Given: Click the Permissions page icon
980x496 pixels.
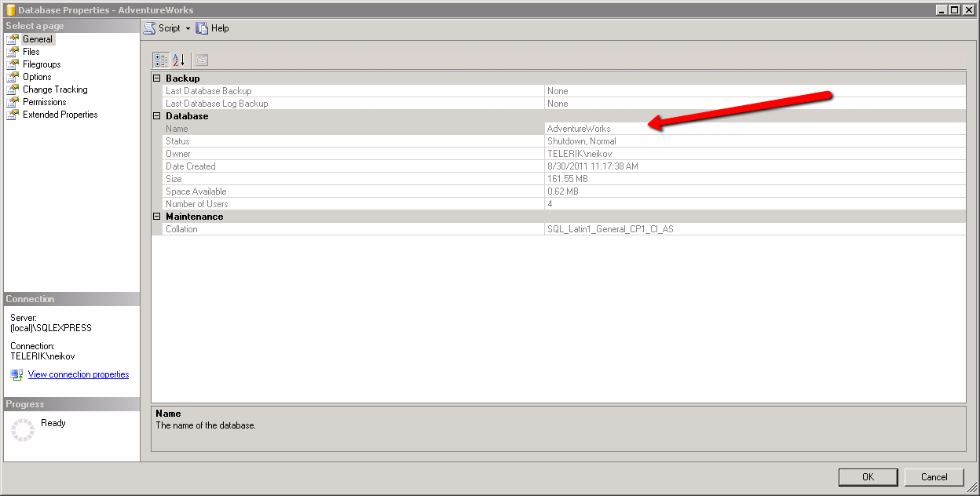Looking at the screenshot, I should click(12, 102).
